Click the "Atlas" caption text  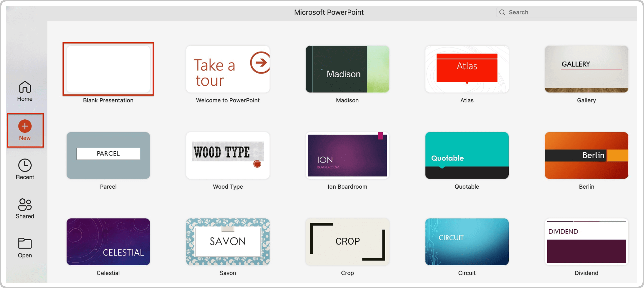tap(467, 100)
